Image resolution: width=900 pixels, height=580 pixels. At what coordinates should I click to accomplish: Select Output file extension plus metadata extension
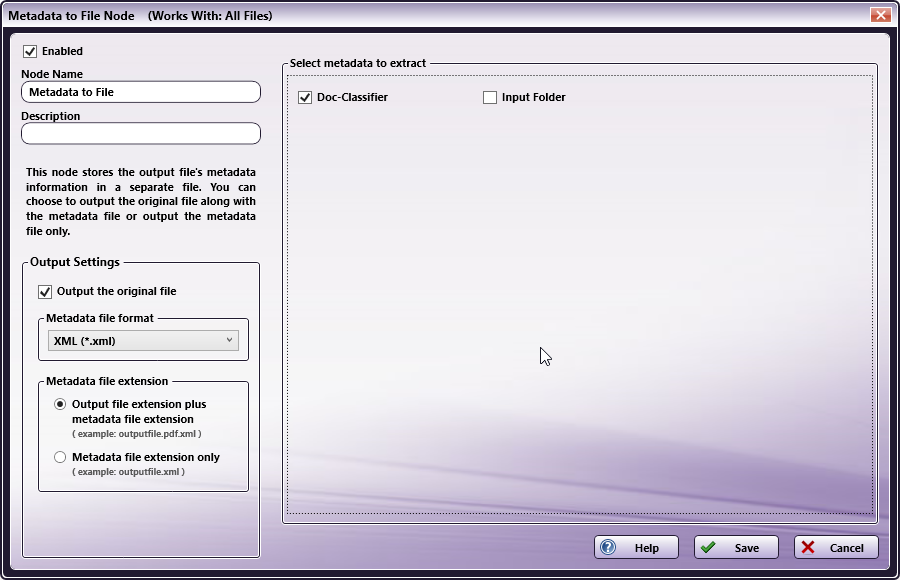pos(60,404)
